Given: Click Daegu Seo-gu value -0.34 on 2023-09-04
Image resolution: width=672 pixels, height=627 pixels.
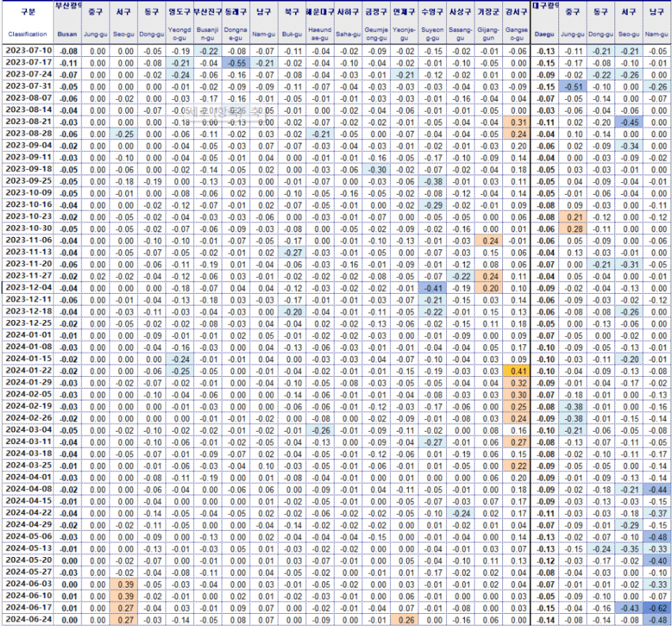Looking at the screenshot, I should (x=629, y=146).
